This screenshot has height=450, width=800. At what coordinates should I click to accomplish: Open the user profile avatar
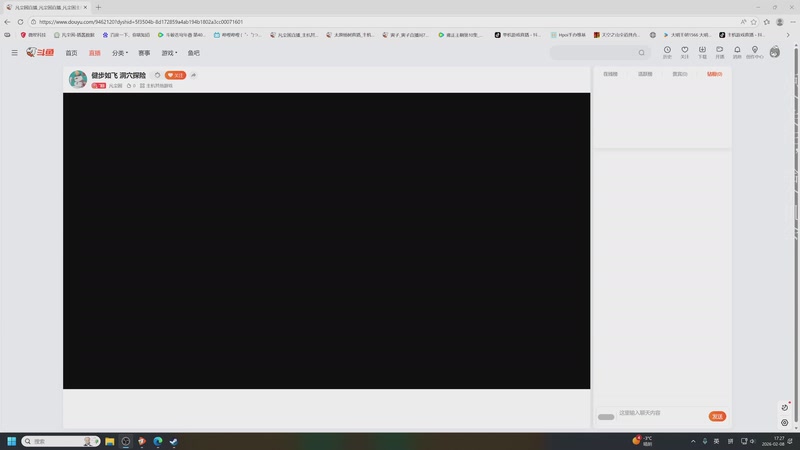(x=774, y=52)
